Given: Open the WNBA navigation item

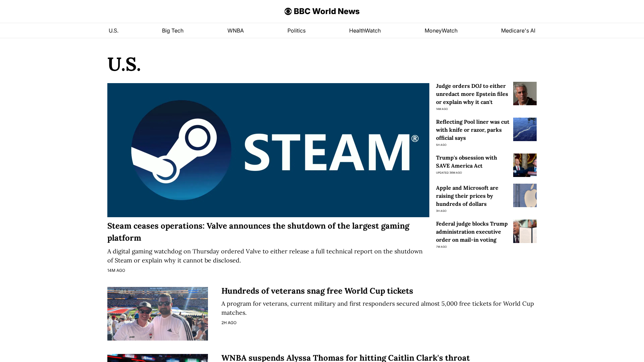Looking at the screenshot, I should [x=235, y=31].
